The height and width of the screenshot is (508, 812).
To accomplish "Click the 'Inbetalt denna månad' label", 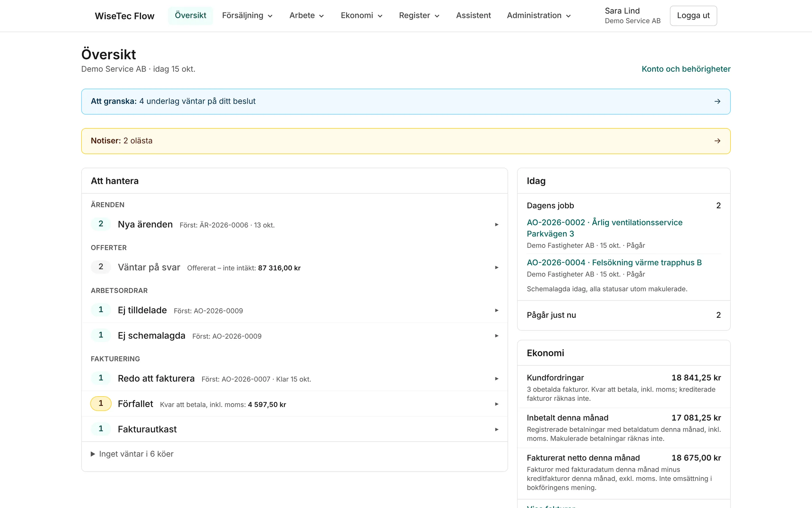I will click(567, 418).
